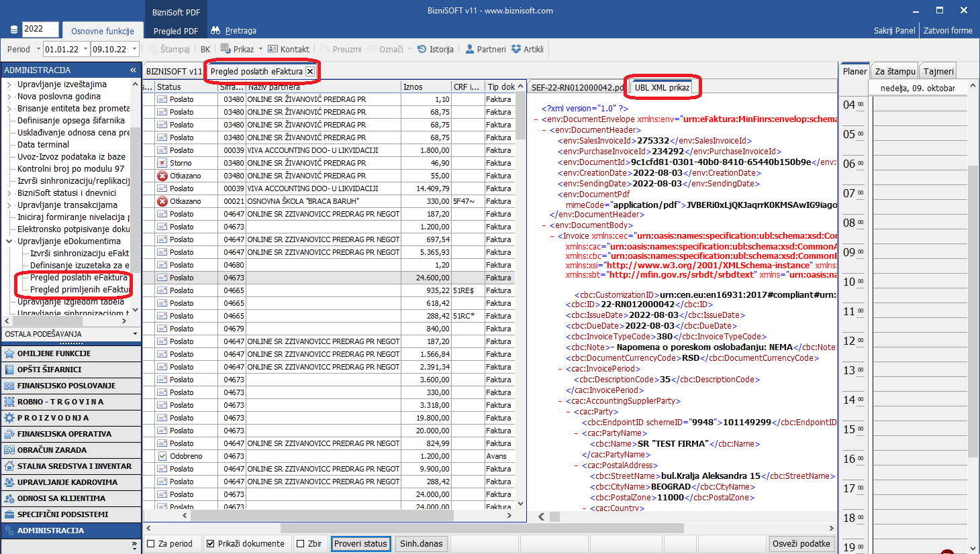The height and width of the screenshot is (554, 980).
Task: Open the Prikaz dropdown arrow
Action: (260, 49)
